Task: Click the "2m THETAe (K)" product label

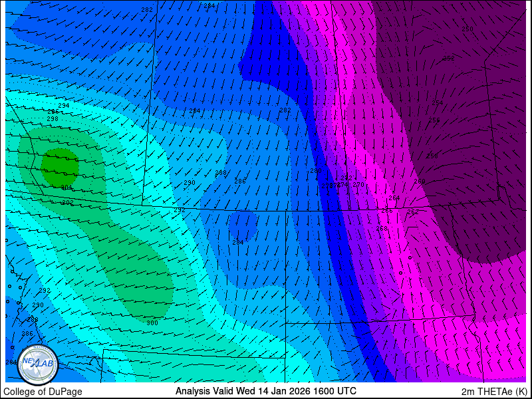Action: 495,391
